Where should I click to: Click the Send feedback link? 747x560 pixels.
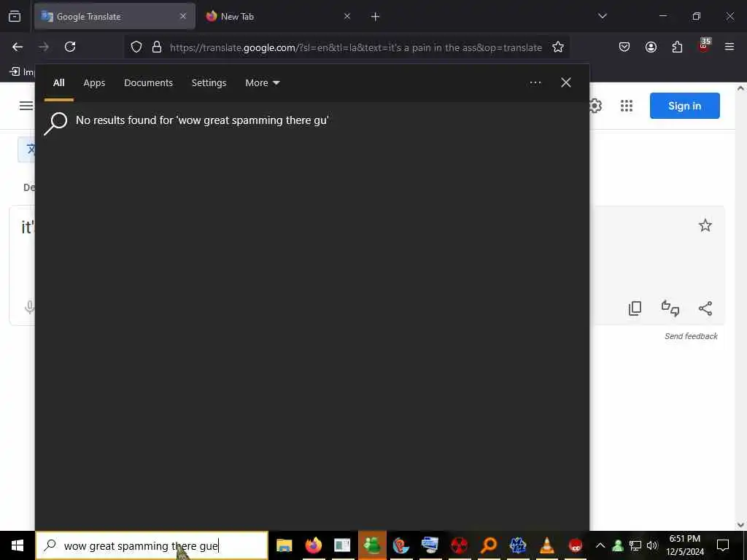click(691, 336)
